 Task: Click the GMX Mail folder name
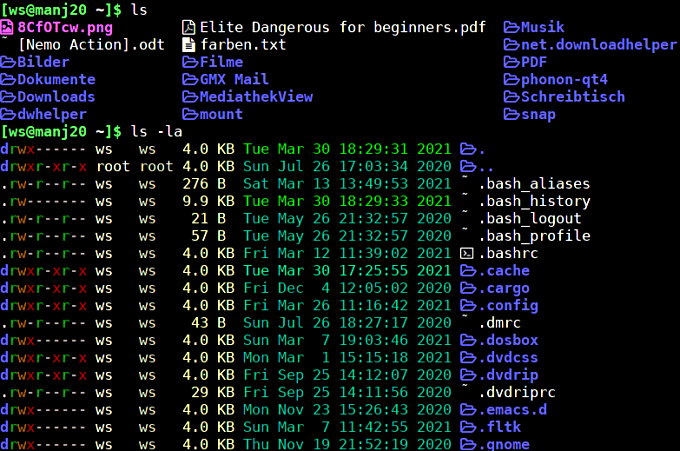pyautogui.click(x=234, y=79)
